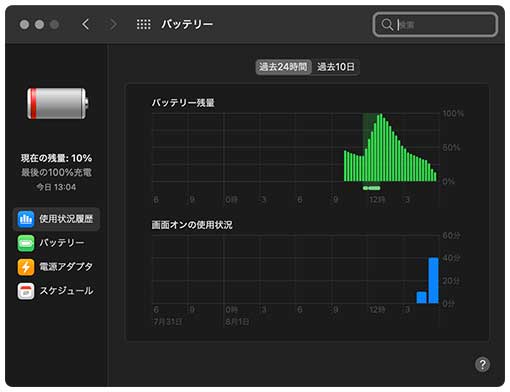The height and width of the screenshot is (392, 510).
Task: Open スケジュール calendar icon
Action: [x=26, y=291]
